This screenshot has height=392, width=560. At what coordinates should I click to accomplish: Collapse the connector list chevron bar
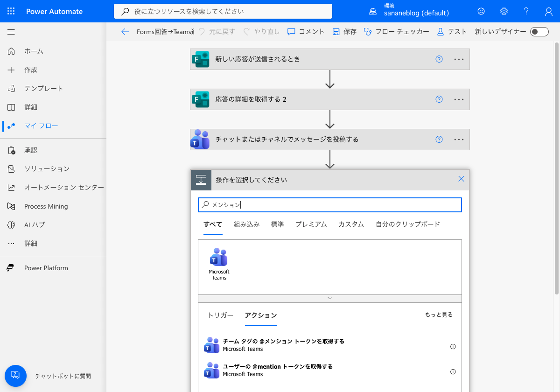tap(329, 298)
